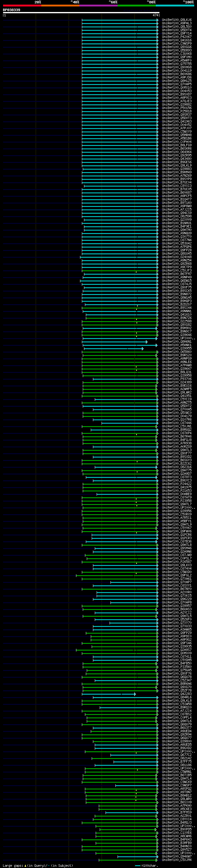Select the query name BP038339
Image resolution: width=197 pixels, height=868 pixels.
11,10
